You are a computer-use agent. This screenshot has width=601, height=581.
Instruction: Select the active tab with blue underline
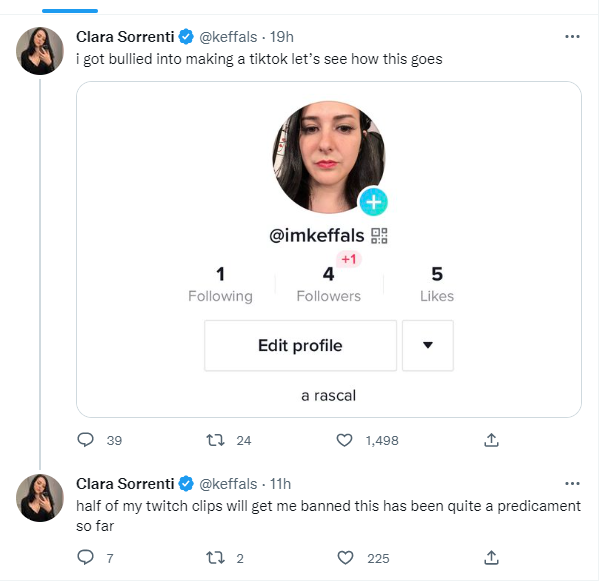70,11
